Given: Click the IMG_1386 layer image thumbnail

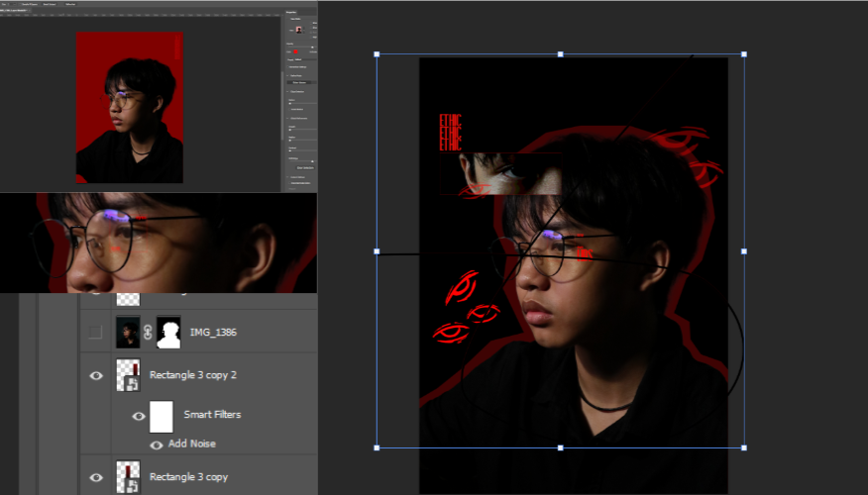Looking at the screenshot, I should coord(128,333).
